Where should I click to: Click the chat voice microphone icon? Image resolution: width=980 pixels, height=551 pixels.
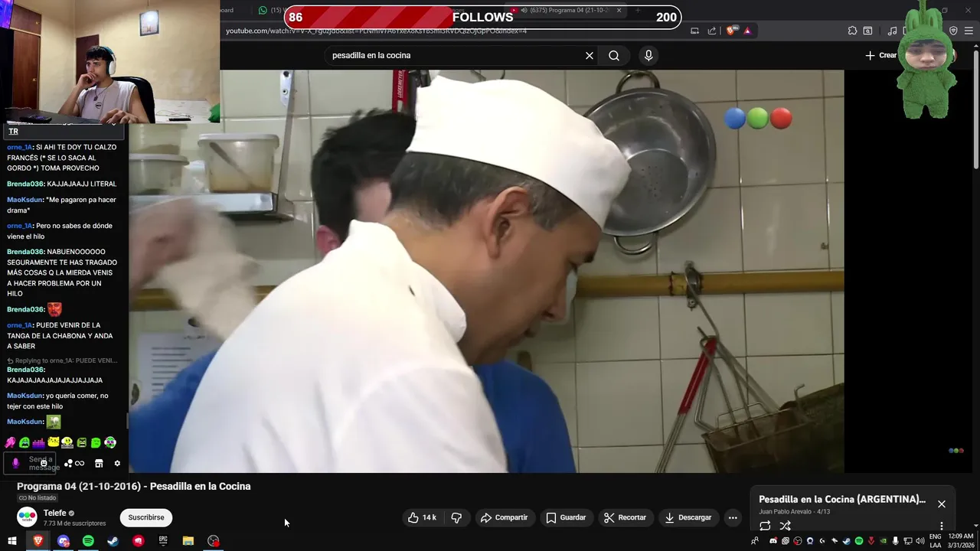15,464
